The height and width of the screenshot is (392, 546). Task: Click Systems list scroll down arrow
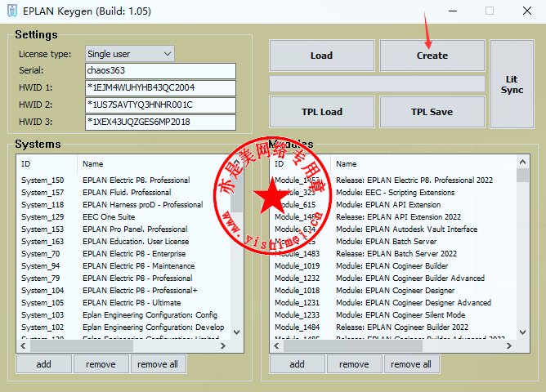(x=237, y=332)
